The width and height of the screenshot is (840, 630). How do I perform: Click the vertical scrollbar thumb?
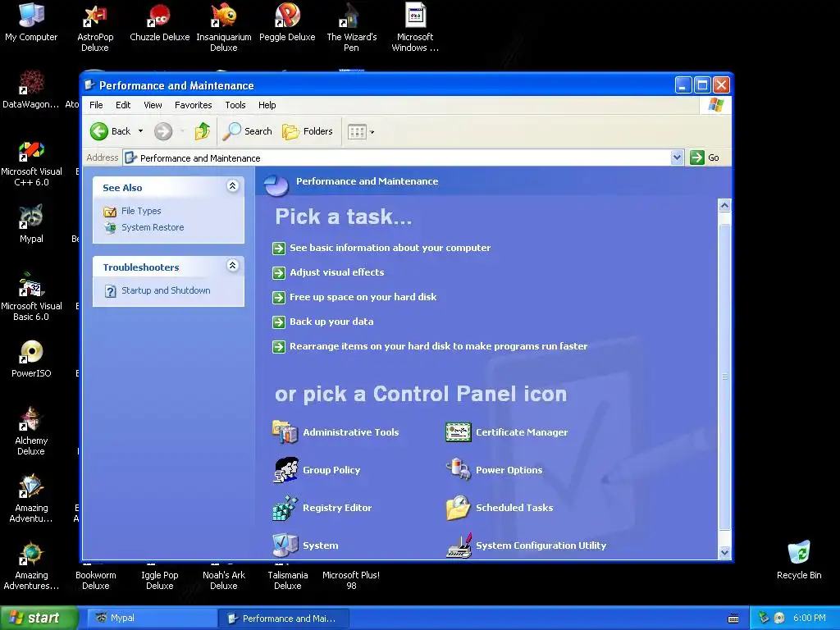click(x=724, y=377)
